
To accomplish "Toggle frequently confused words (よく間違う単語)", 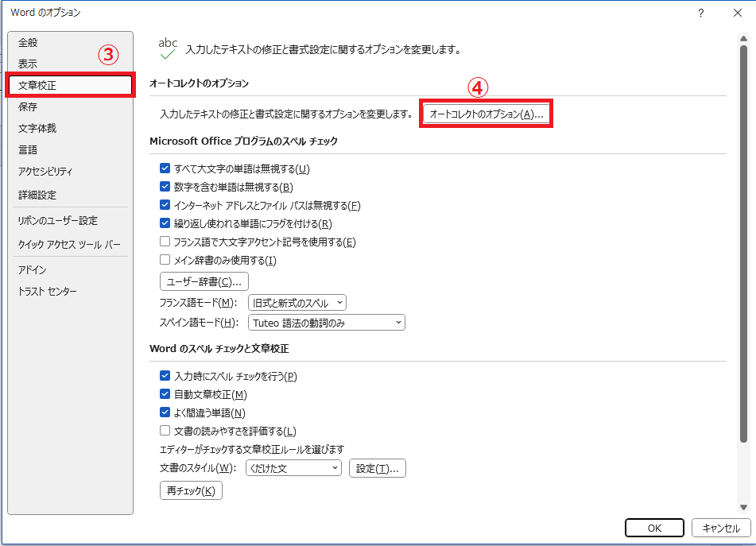I will click(165, 412).
